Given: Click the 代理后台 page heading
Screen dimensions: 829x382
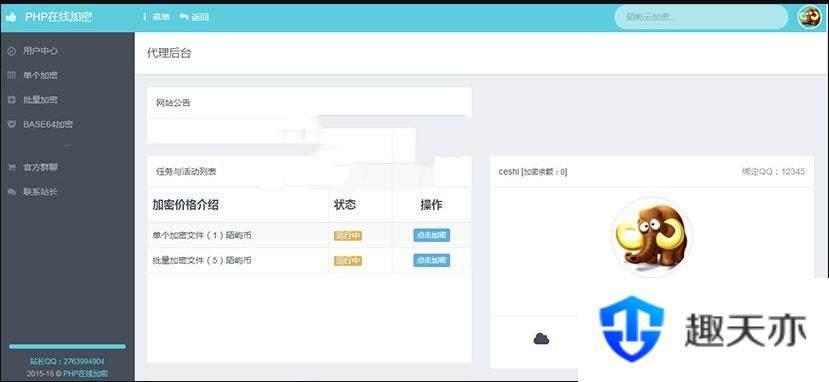Looking at the screenshot, I should click(x=169, y=53).
